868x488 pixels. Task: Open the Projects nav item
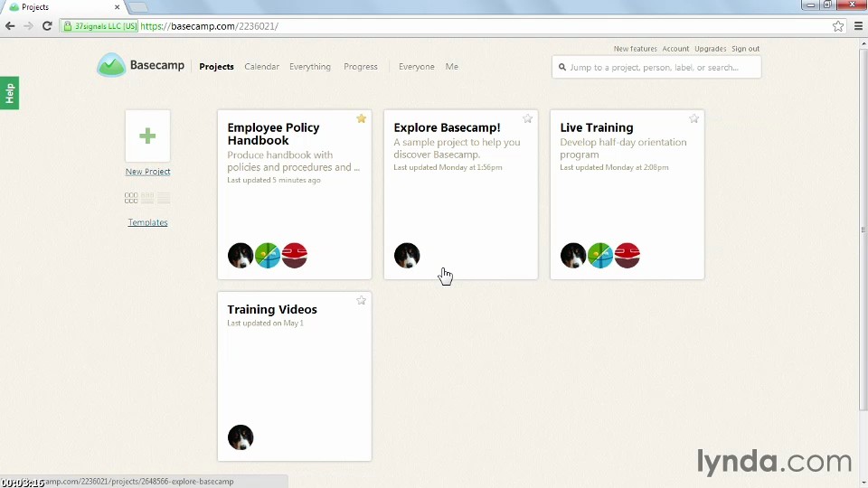tap(216, 66)
